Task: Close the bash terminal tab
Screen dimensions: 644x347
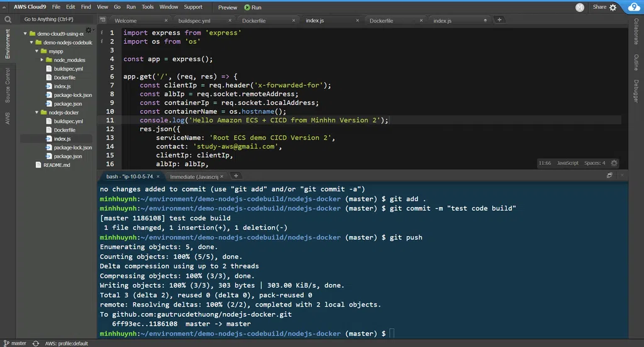Action: click(x=158, y=176)
